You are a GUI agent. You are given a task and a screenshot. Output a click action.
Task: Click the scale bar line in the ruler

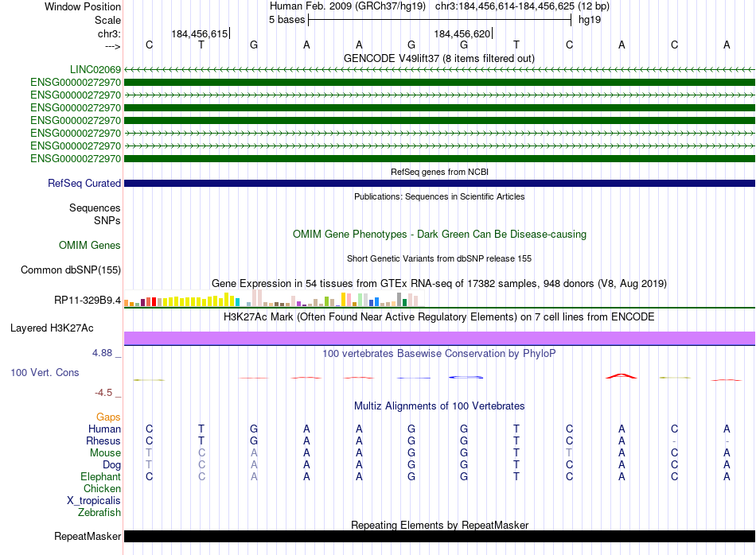click(x=440, y=20)
